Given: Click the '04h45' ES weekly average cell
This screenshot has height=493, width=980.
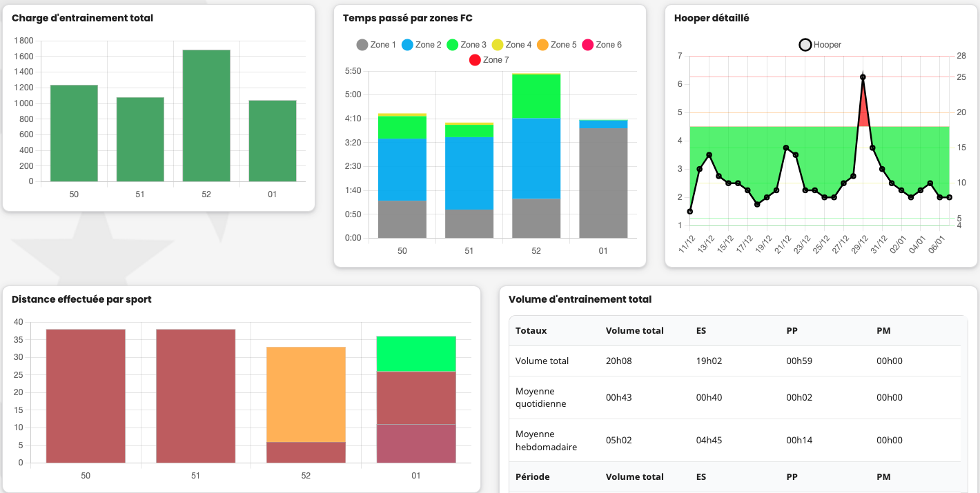Looking at the screenshot, I should pos(709,441).
